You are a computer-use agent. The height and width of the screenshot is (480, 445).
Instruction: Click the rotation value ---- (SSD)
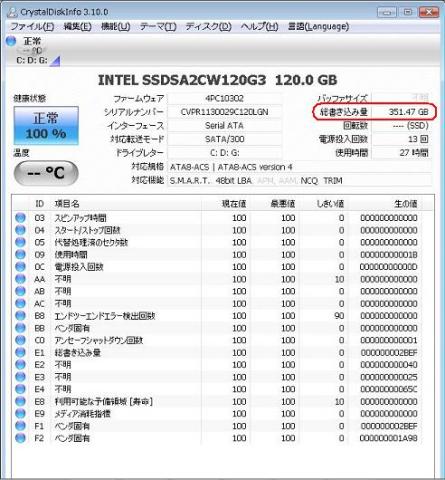click(410, 126)
